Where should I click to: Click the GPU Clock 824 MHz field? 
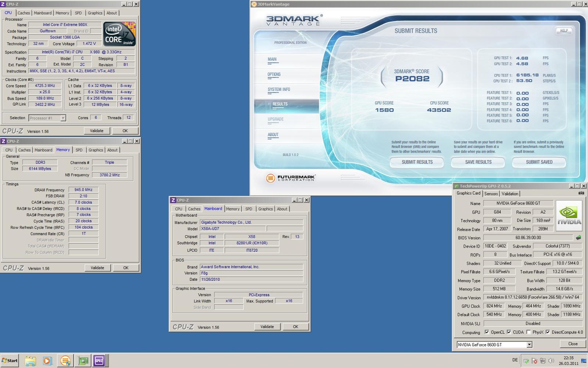[494, 306]
